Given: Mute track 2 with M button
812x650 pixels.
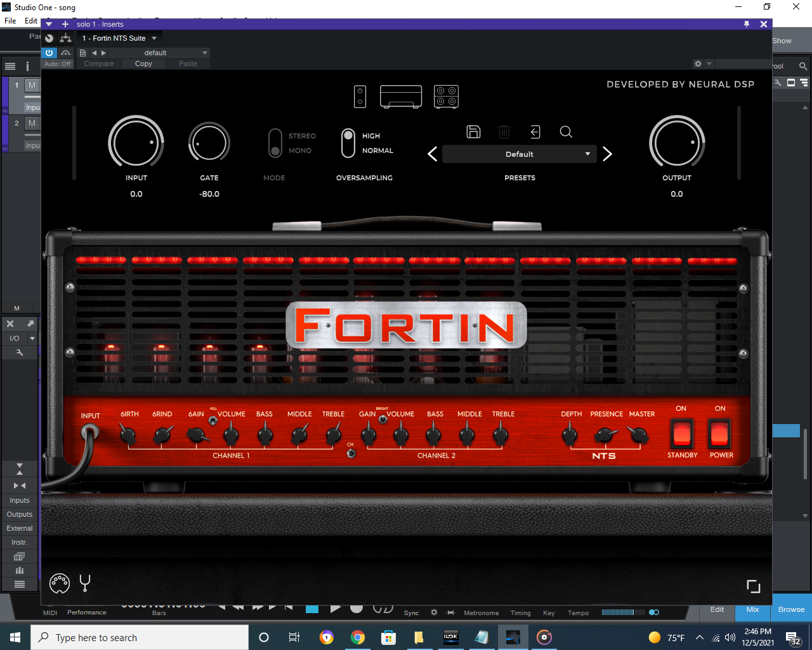Looking at the screenshot, I should coord(32,123).
